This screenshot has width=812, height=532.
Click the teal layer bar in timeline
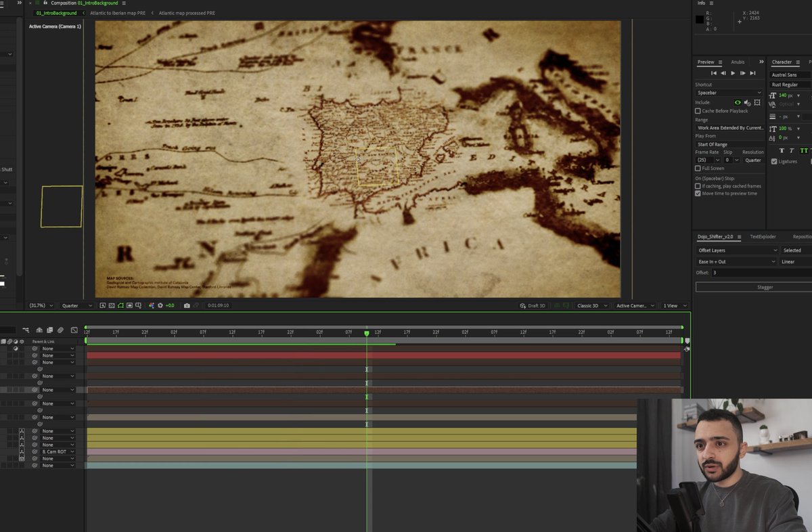pos(362,466)
